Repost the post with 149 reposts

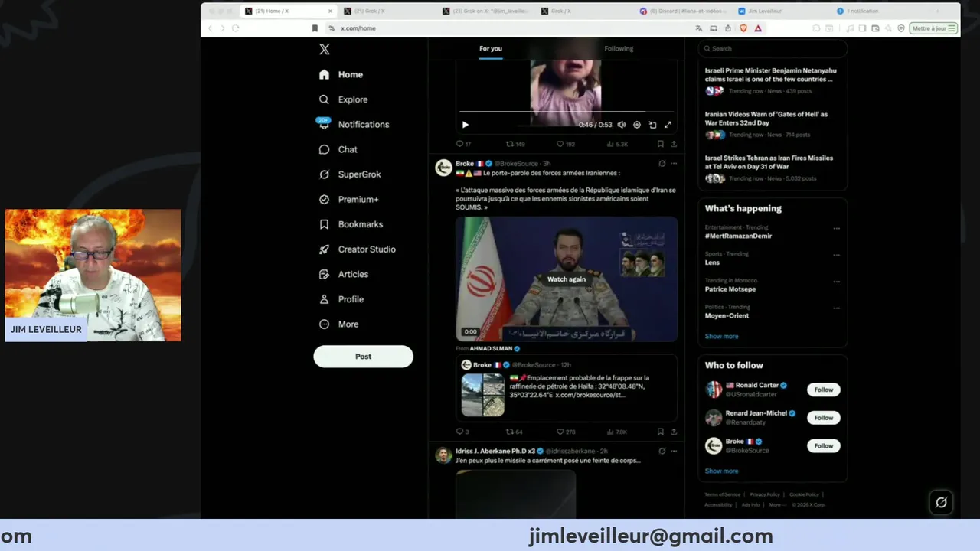[515, 144]
